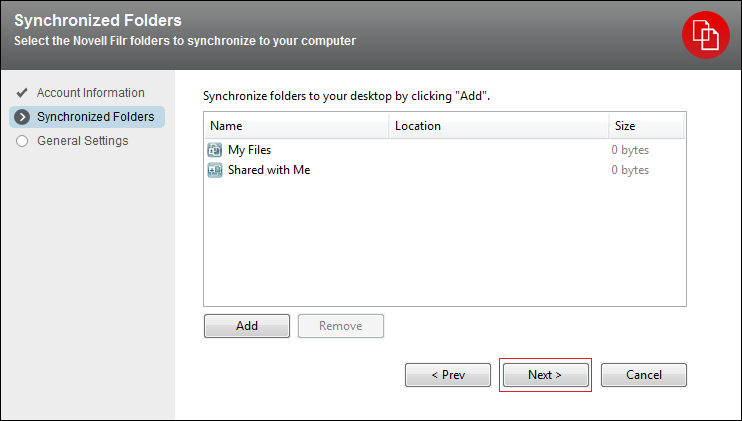The width and height of the screenshot is (742, 421).
Task: Sort list by the Location column header
Action: 498,126
